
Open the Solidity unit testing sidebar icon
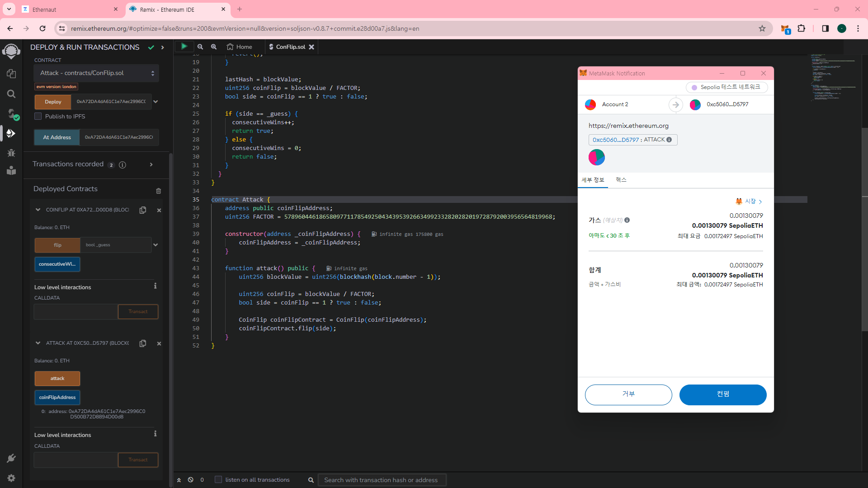[x=11, y=170]
